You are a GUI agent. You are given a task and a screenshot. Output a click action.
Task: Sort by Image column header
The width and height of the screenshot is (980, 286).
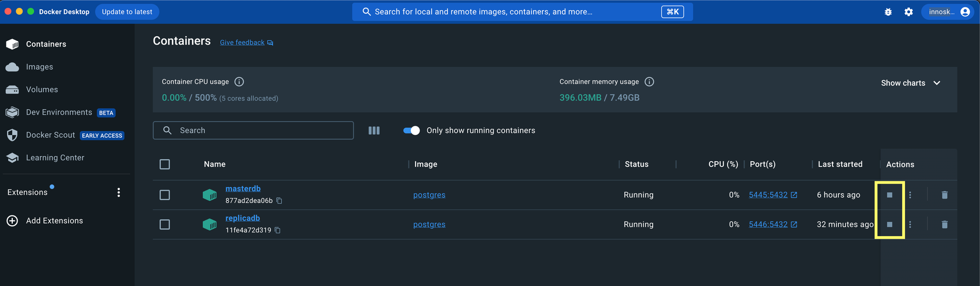pyautogui.click(x=426, y=164)
